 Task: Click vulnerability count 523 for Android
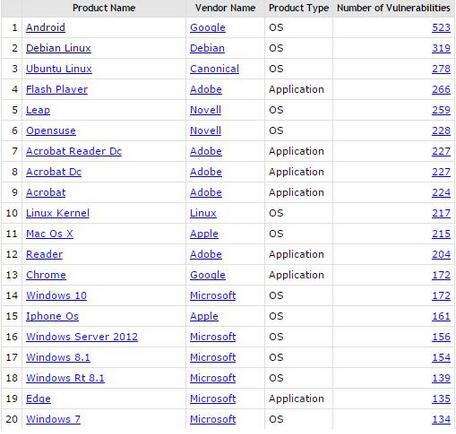(441, 28)
